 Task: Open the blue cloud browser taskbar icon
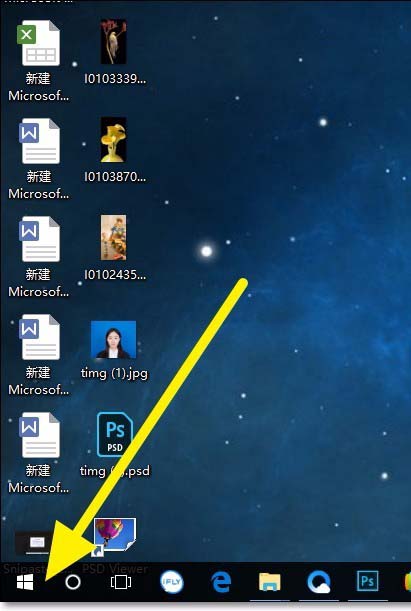(319, 583)
